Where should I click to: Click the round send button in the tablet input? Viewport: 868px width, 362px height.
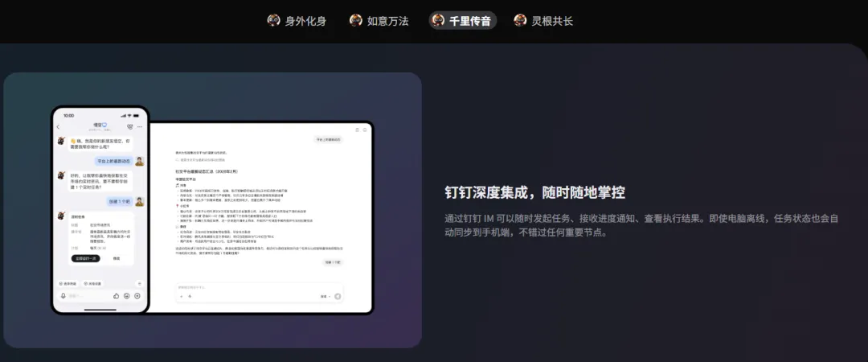tap(338, 296)
